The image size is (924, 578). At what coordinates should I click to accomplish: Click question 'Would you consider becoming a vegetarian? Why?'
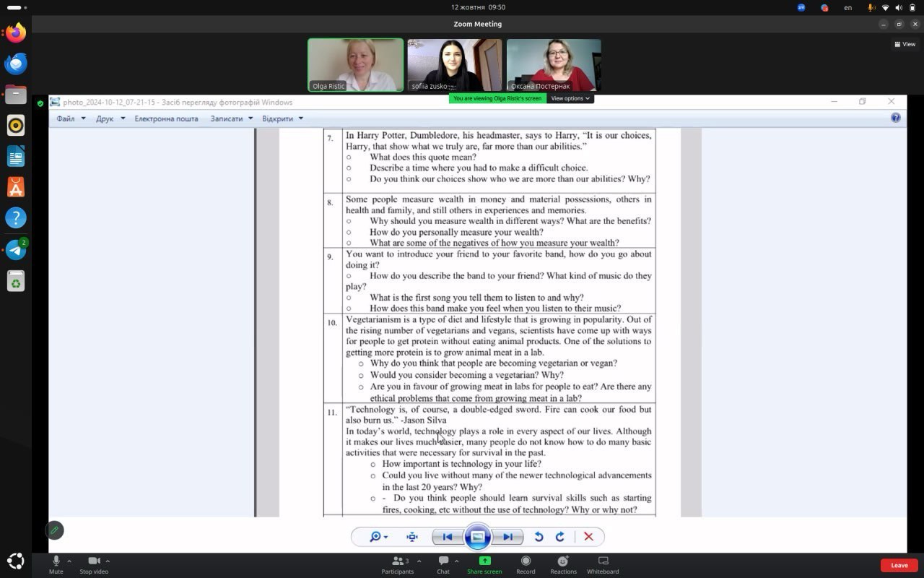(467, 375)
